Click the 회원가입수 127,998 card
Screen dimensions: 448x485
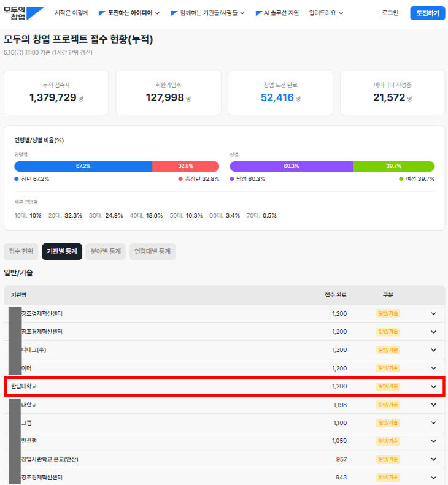[168, 93]
